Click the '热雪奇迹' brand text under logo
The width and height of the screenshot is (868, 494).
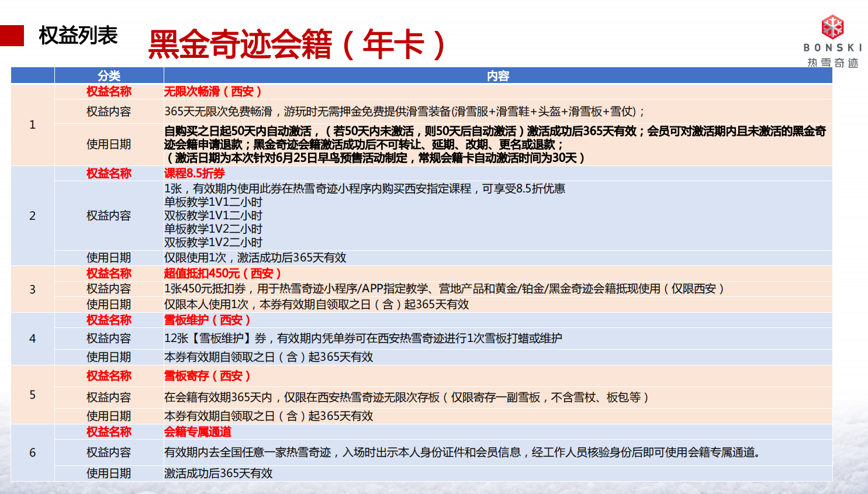pyautogui.click(x=832, y=63)
